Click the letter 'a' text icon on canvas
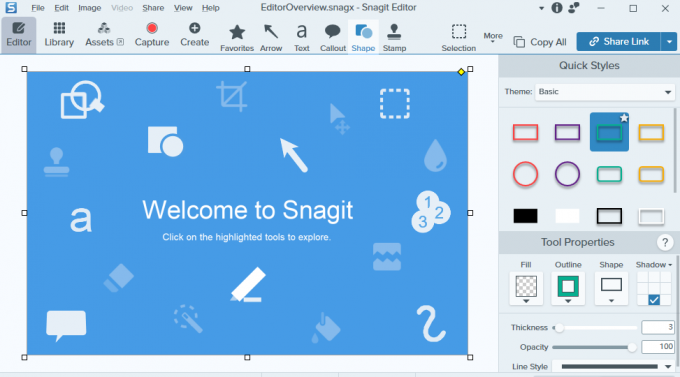 [81, 220]
